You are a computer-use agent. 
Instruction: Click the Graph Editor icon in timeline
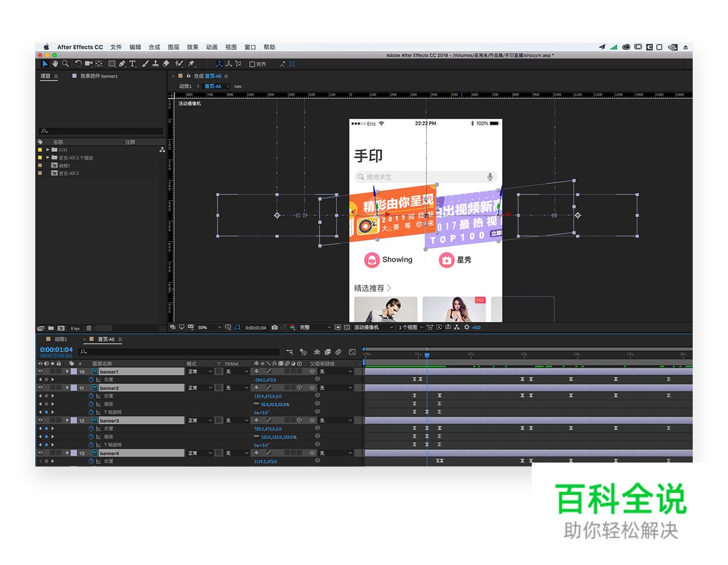coord(353,352)
